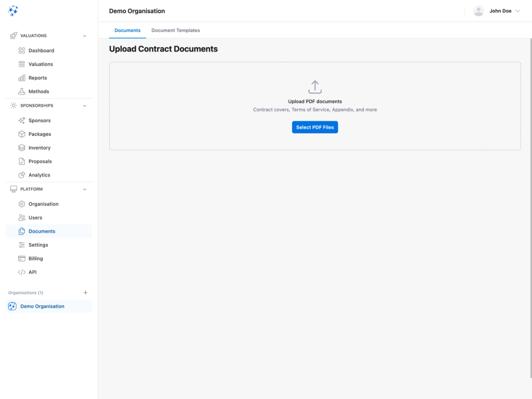Open the Dashboard via its grid icon
This screenshot has width=532, height=399.
[21, 50]
